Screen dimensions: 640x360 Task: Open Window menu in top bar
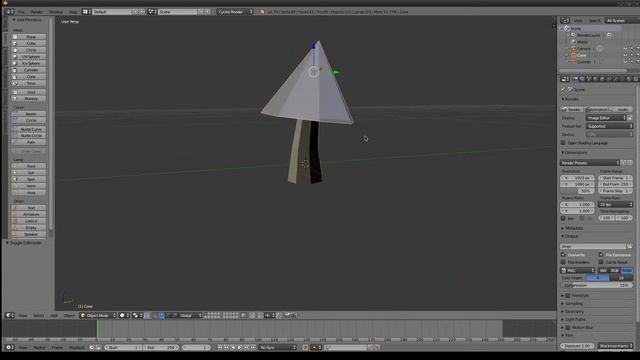56,12
